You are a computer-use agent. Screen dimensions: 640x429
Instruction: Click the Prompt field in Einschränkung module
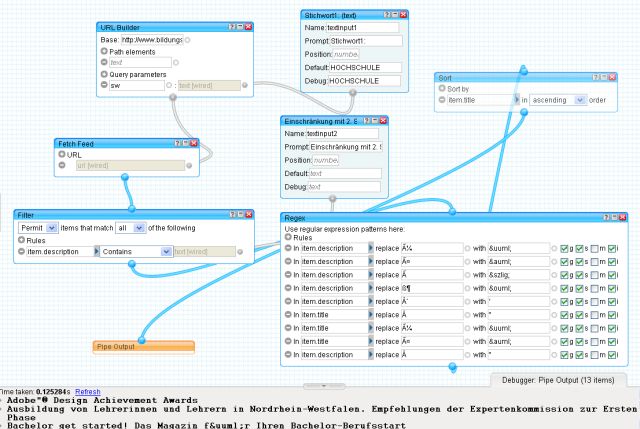tap(345, 147)
